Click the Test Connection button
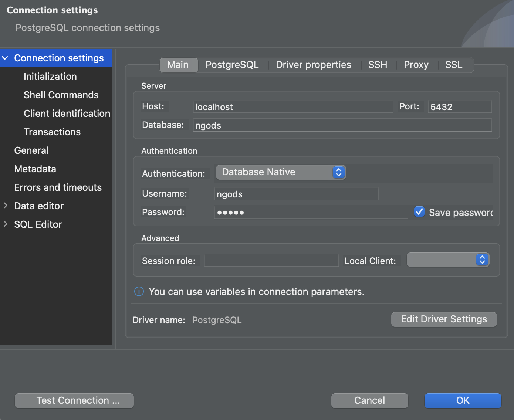Viewport: 514px width, 420px height. pyautogui.click(x=74, y=401)
